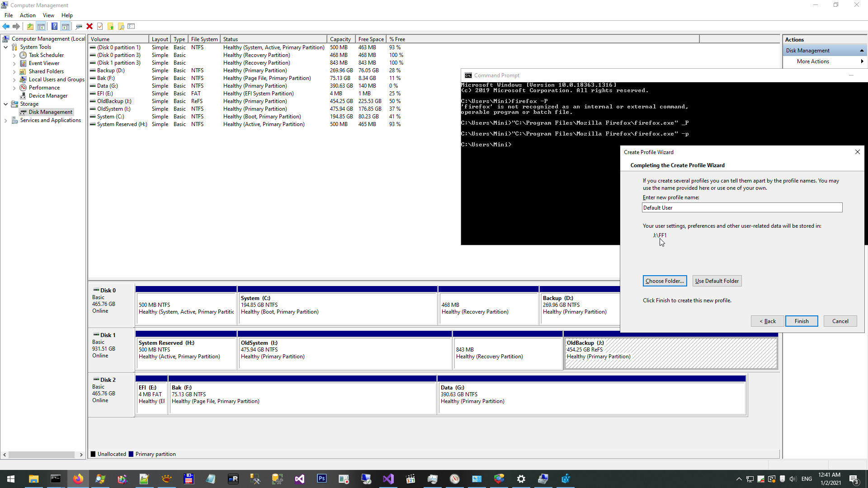Open Firefox from the taskbar
Image resolution: width=868 pixels, height=488 pixels.
[x=78, y=479]
